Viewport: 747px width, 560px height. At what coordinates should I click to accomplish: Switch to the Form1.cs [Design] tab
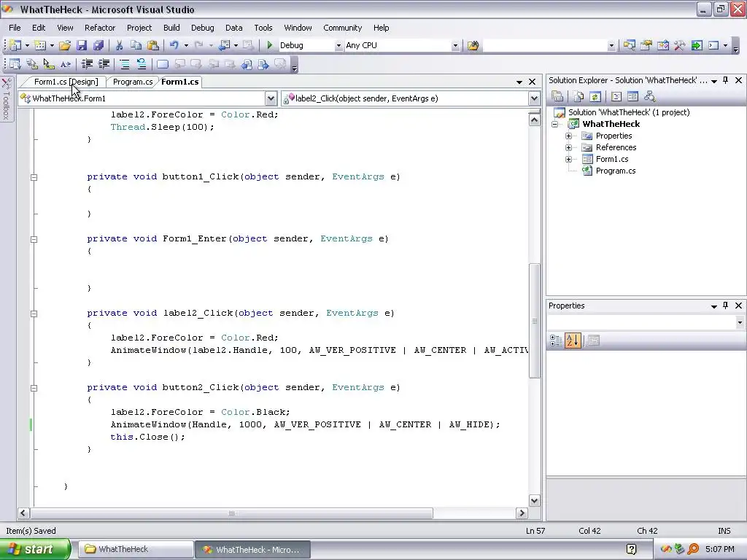coord(66,82)
